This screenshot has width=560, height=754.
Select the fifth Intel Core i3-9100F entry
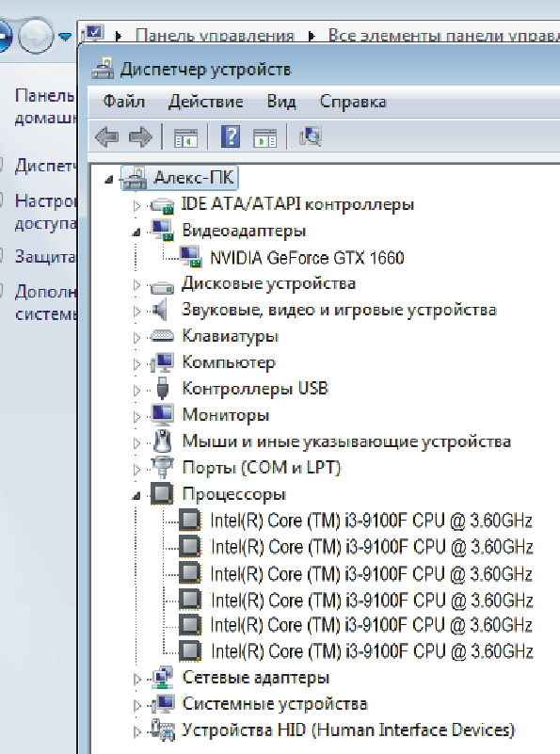pos(372,625)
